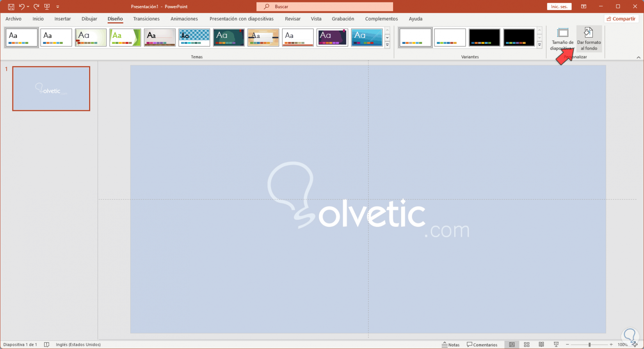The image size is (644, 349).
Task: Choose the black variant with purple stripe
Action: [519, 38]
